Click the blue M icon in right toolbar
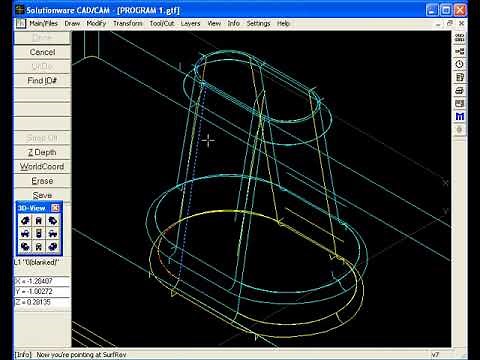 460,116
